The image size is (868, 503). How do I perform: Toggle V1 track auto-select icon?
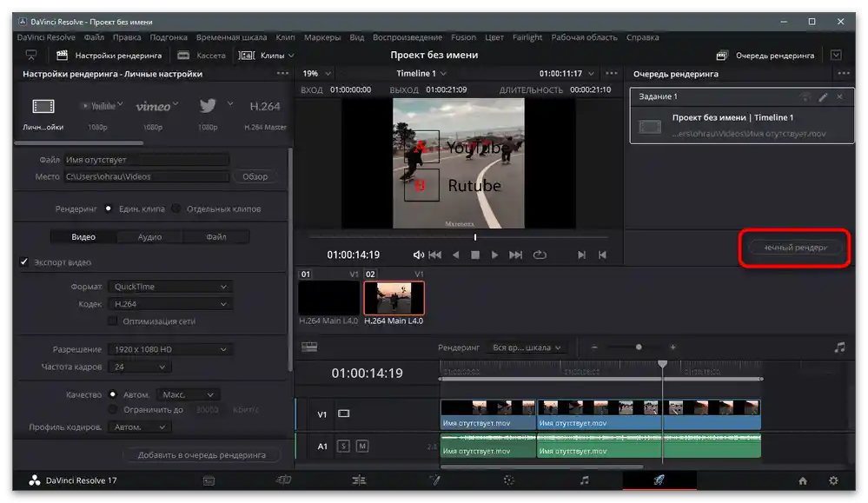[344, 414]
